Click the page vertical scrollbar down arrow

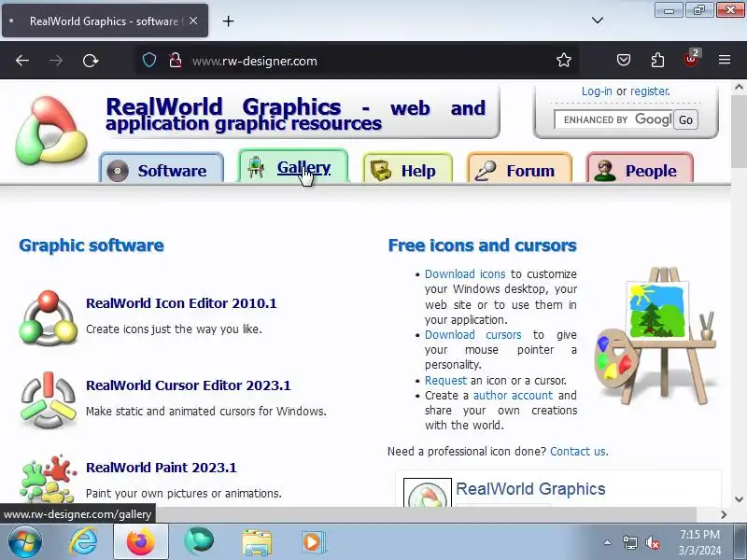point(739,499)
